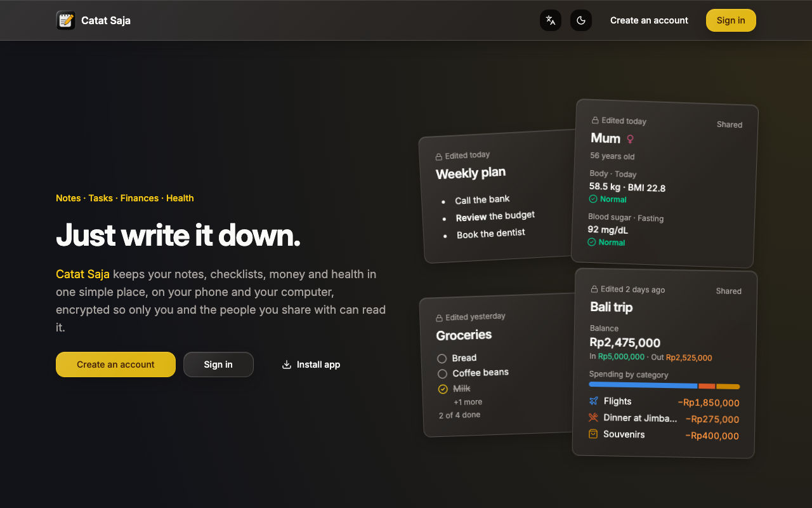This screenshot has height=508, width=812.
Task: Click the lock icon on Bali trip card
Action: (x=594, y=289)
